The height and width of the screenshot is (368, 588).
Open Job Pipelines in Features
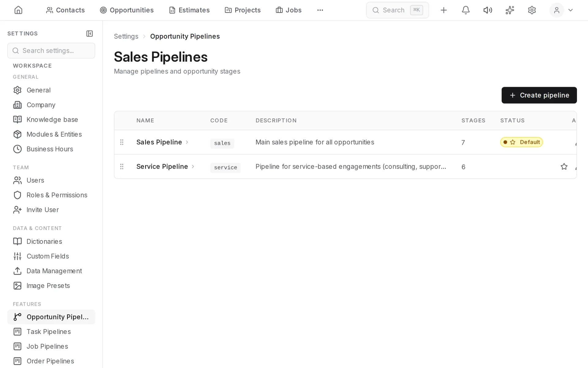point(51,346)
